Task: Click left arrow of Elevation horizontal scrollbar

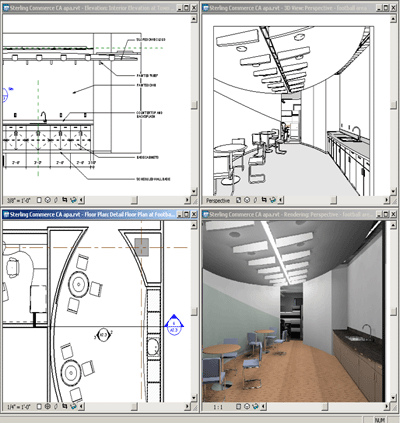Action: [x=81, y=200]
